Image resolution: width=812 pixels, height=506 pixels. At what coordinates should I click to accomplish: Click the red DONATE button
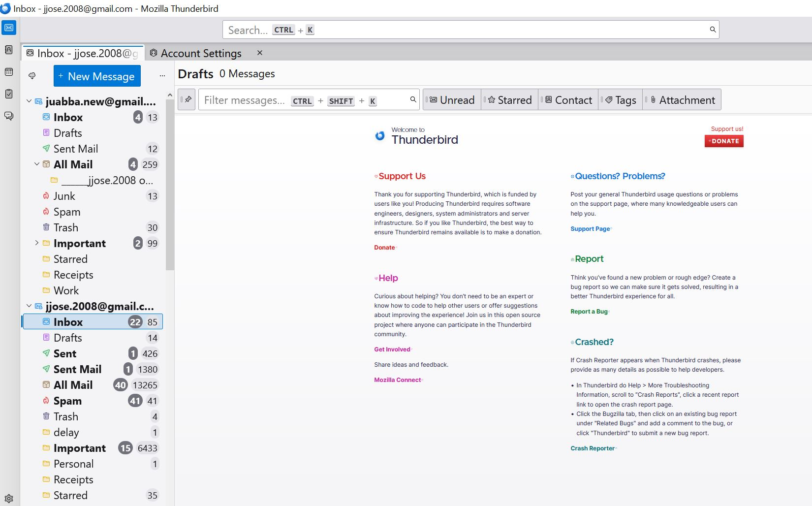[724, 141]
